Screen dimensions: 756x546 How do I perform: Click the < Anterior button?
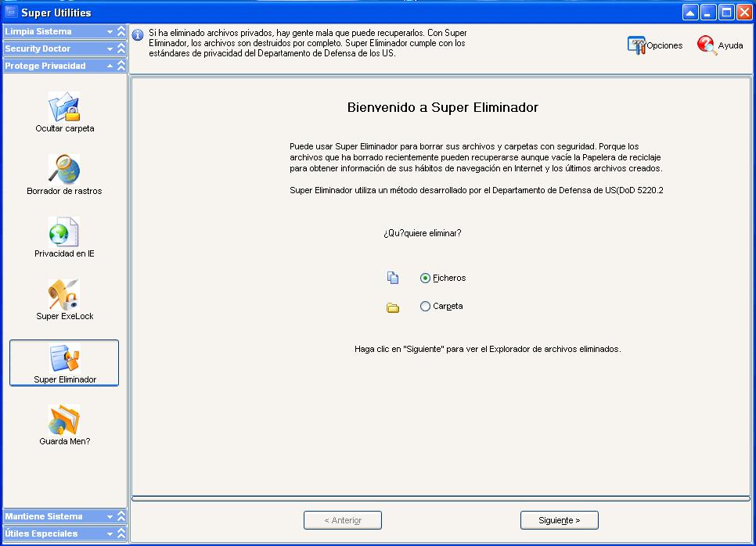pos(343,520)
